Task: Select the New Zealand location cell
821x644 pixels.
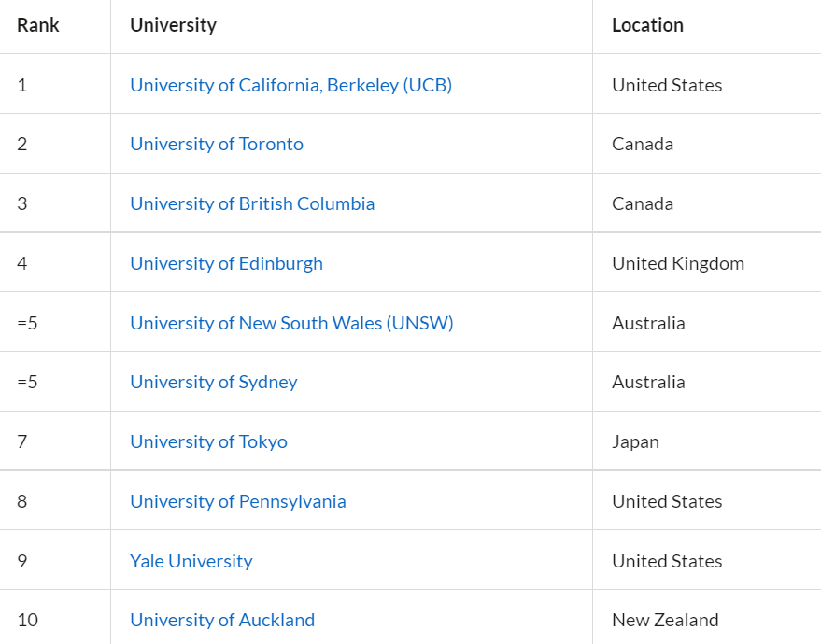Action: pyautogui.click(x=665, y=620)
